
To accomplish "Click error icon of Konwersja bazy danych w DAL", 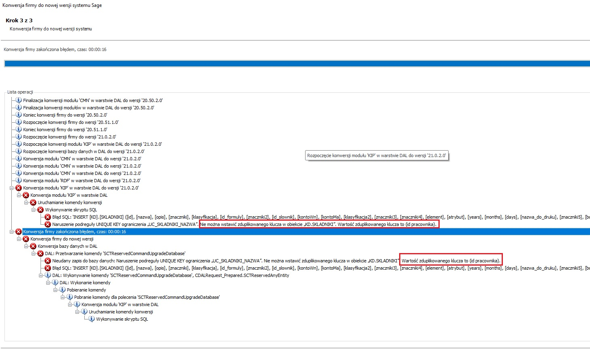I will tap(33, 246).
